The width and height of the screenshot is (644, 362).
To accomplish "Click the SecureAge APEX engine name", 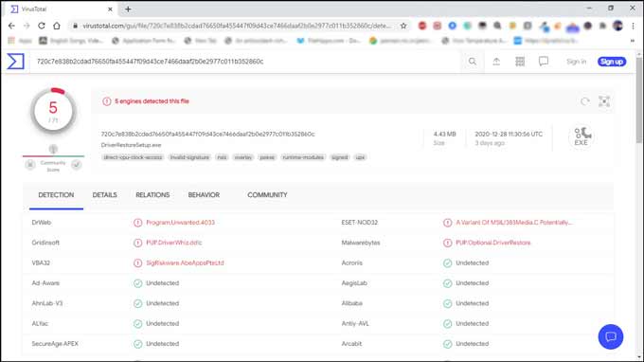I will [x=55, y=344].
